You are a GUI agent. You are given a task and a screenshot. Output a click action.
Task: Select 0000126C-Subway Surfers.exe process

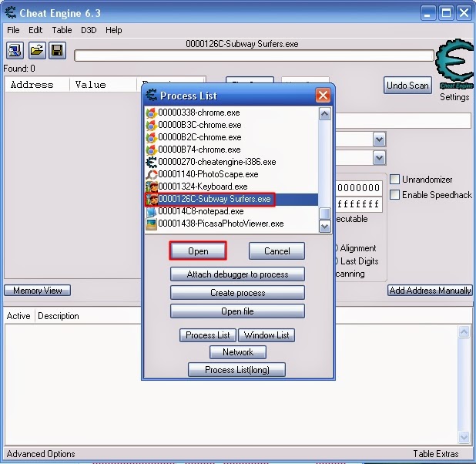[x=232, y=200]
